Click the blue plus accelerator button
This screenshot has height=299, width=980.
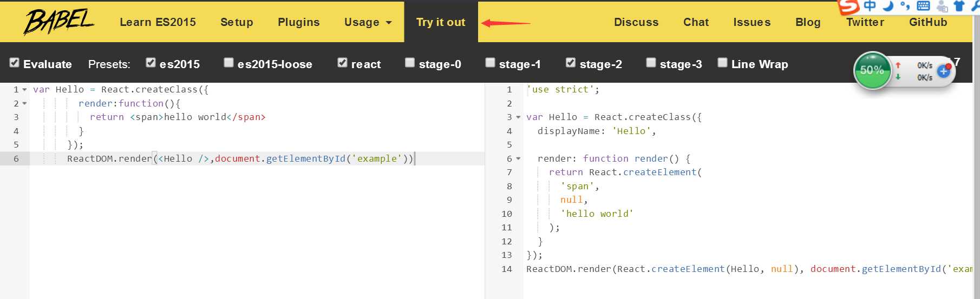[x=944, y=71]
